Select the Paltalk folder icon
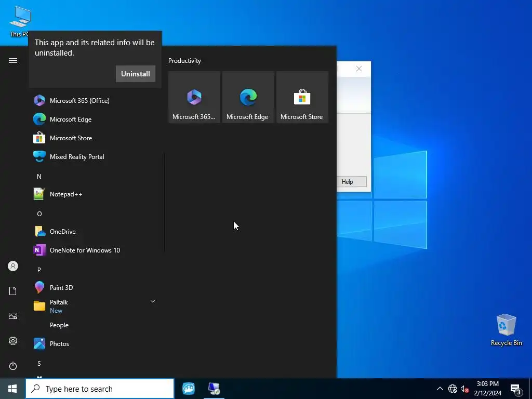 click(x=39, y=306)
